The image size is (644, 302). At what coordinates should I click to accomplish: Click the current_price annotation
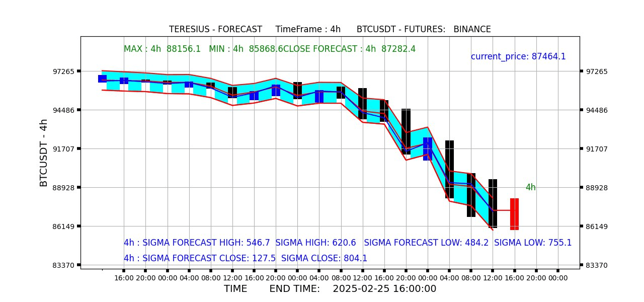tap(518, 56)
